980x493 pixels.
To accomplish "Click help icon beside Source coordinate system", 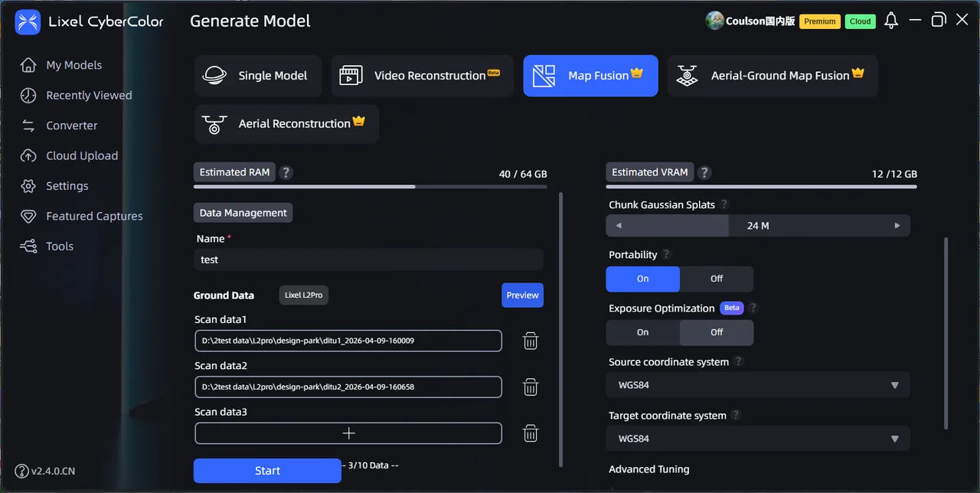I will [738, 361].
